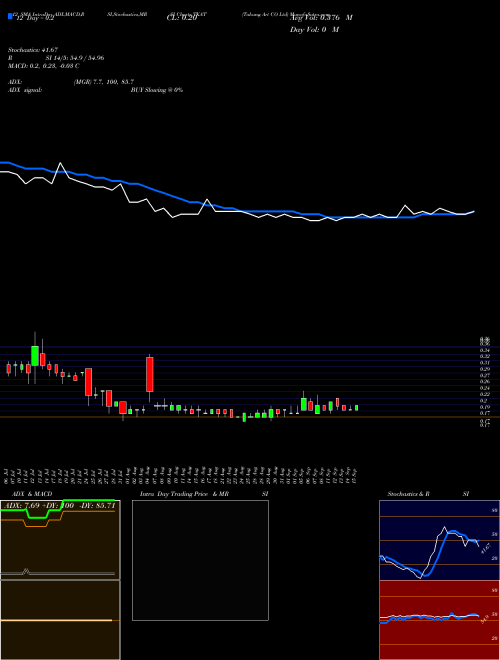Viewport: 500px width, 660px height.
Task: Click the blue 12 Day SMA legend square
Action: tap(10, 16)
